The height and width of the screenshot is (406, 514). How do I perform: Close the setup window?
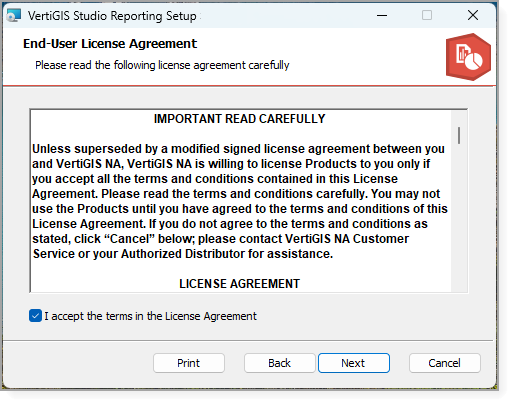[x=473, y=15]
